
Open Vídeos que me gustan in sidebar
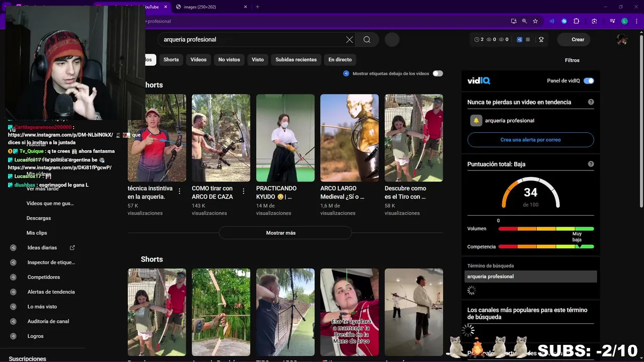50,204
